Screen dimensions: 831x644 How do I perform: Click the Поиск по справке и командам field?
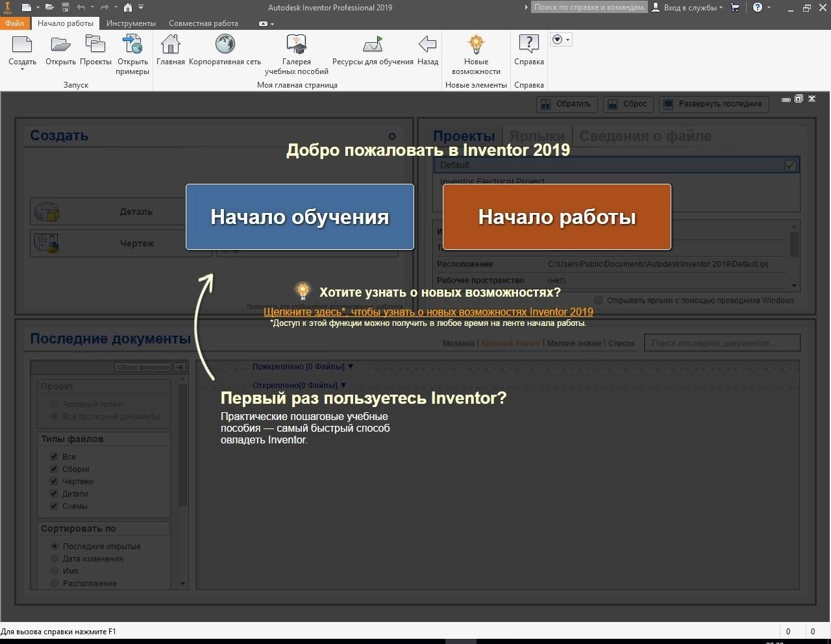[589, 7]
